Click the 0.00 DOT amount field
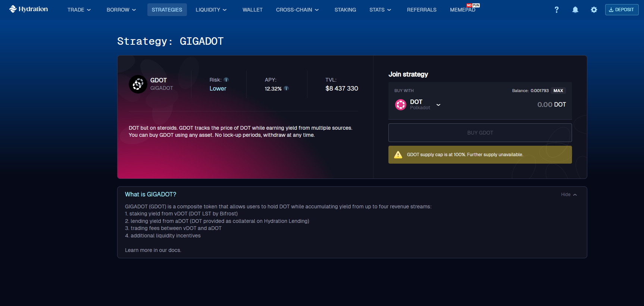 [x=551, y=105]
